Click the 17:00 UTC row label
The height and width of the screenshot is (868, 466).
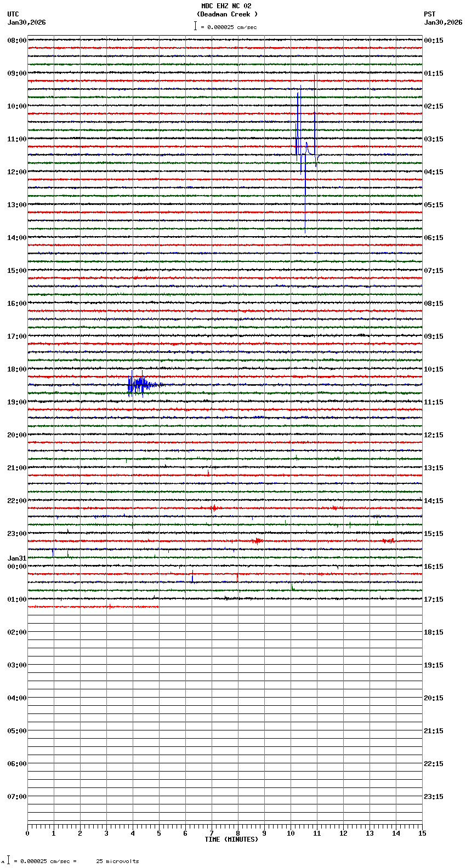coord(17,336)
